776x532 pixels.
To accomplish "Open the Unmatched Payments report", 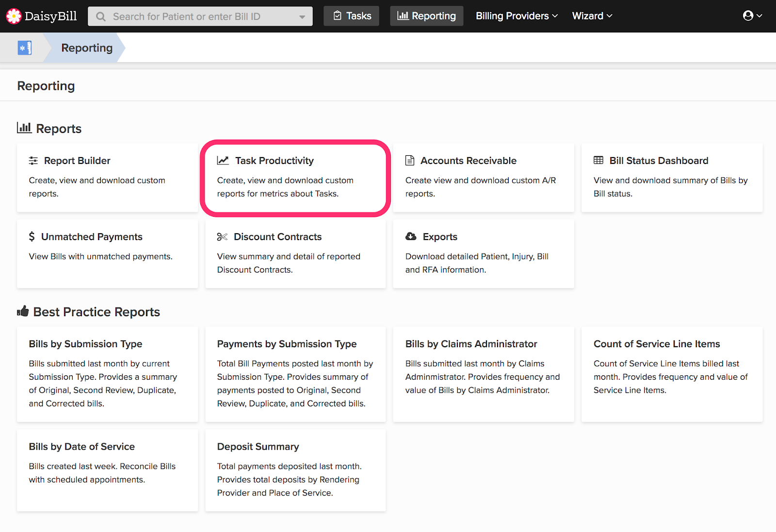I will [x=107, y=254].
